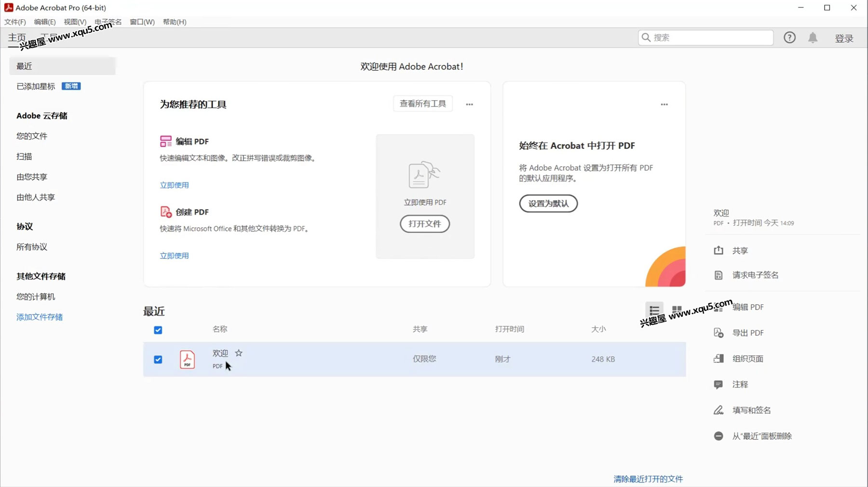Click the help question mark icon
This screenshot has height=487, width=868.
(x=789, y=38)
